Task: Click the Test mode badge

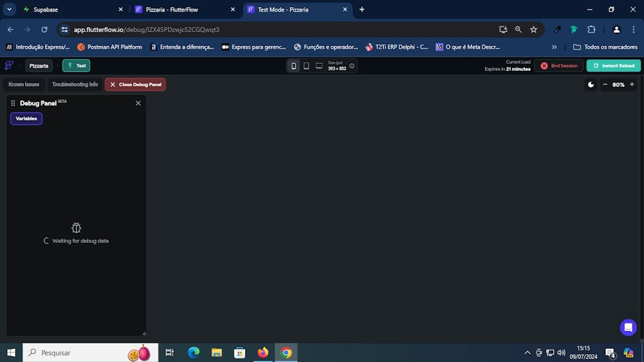Action: coord(77,66)
